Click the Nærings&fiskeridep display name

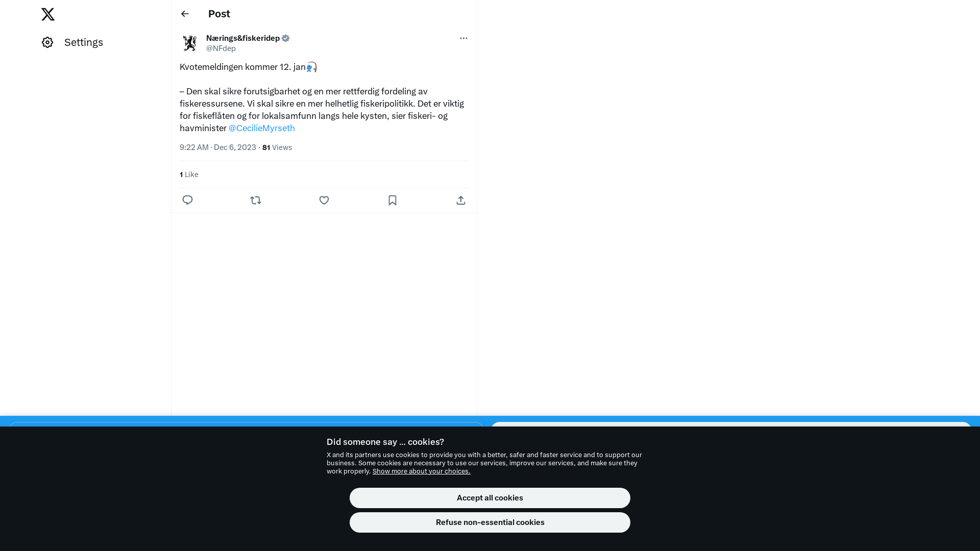point(243,38)
